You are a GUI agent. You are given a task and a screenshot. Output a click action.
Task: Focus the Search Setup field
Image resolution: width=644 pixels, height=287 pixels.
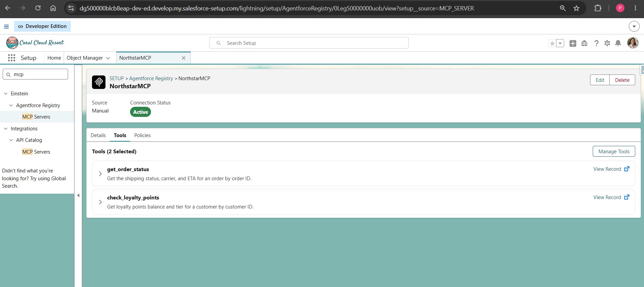click(309, 43)
